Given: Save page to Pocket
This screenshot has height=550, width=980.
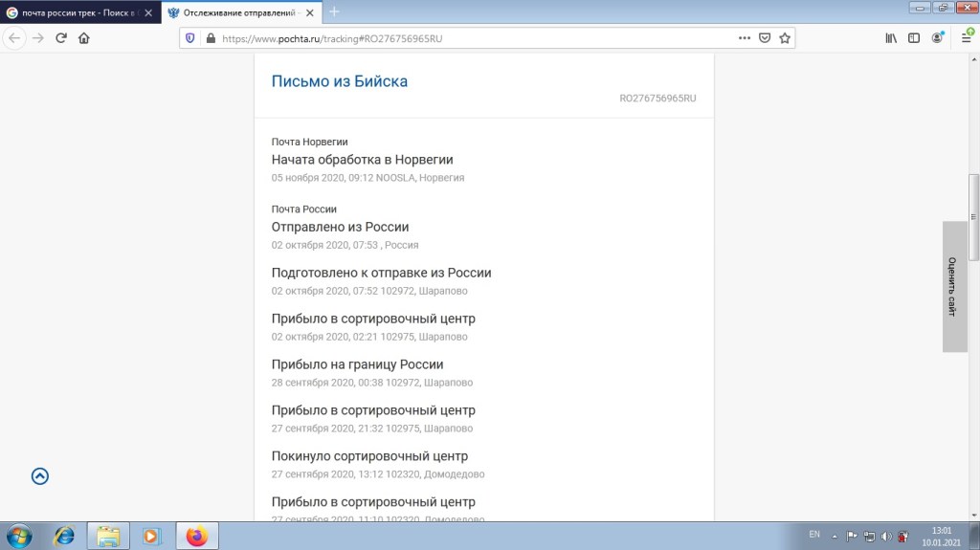Looking at the screenshot, I should (x=765, y=38).
